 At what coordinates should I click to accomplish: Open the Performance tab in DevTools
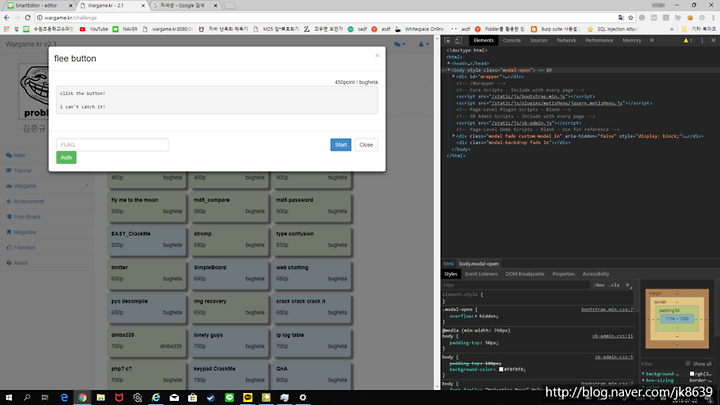(599, 40)
